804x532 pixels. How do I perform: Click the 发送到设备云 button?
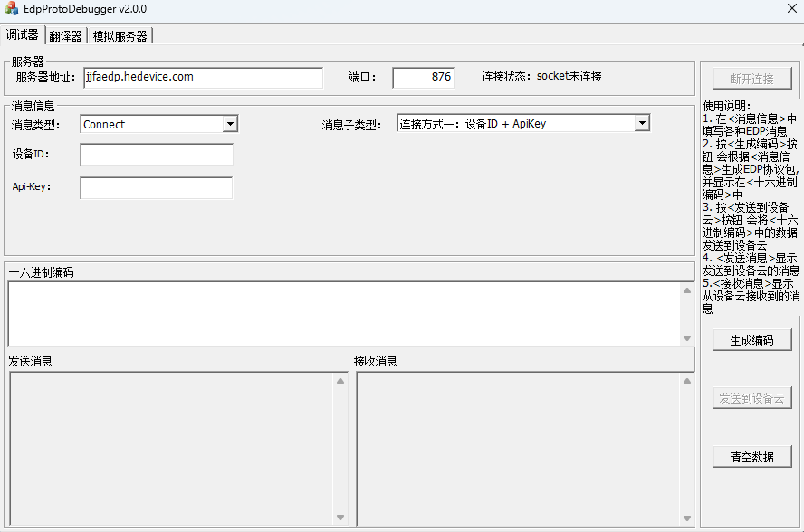pos(751,398)
